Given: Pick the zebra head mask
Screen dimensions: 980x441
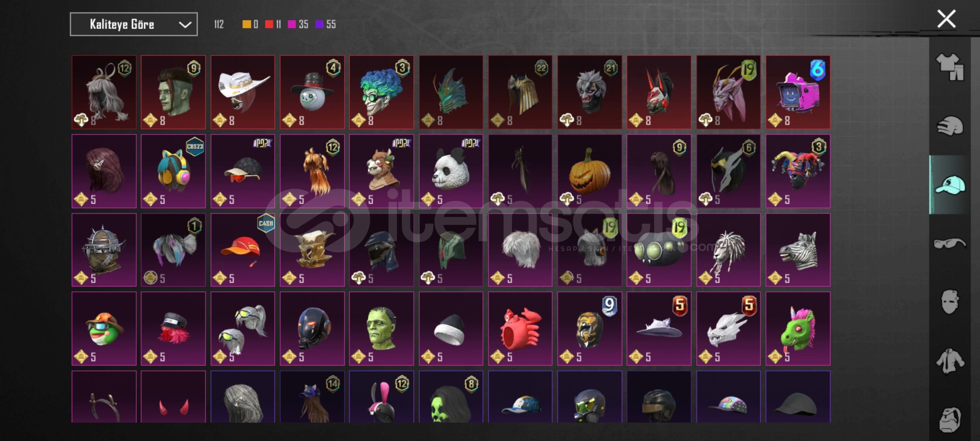Looking at the screenshot, I should pos(798,250).
